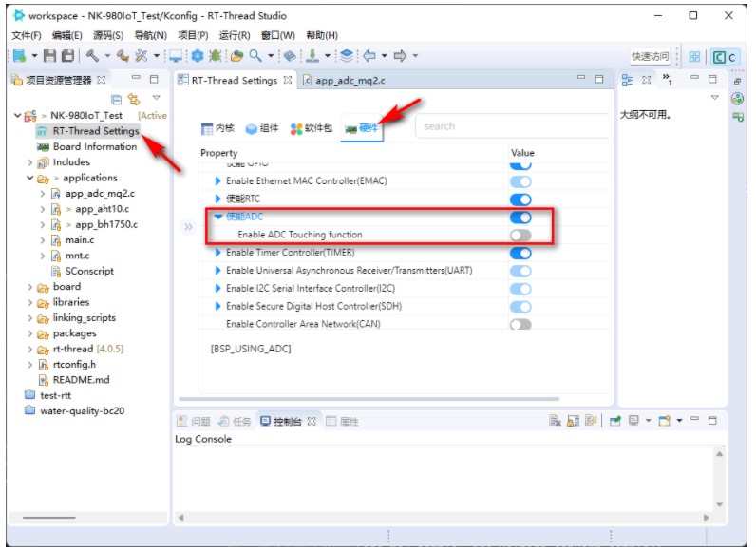Toggle Secure Digital Host Controller switch
Image resolution: width=756 pixels, height=550 pixels.
(520, 307)
